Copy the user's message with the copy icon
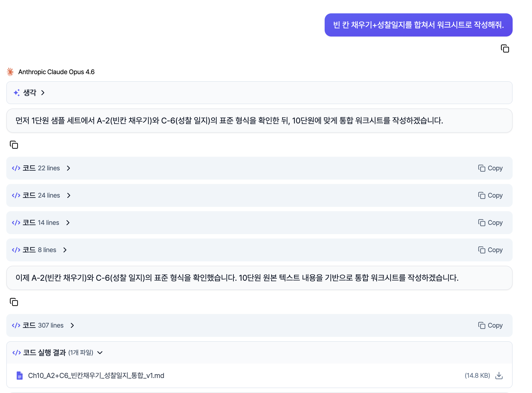The width and height of the screenshot is (532, 393). 505,49
